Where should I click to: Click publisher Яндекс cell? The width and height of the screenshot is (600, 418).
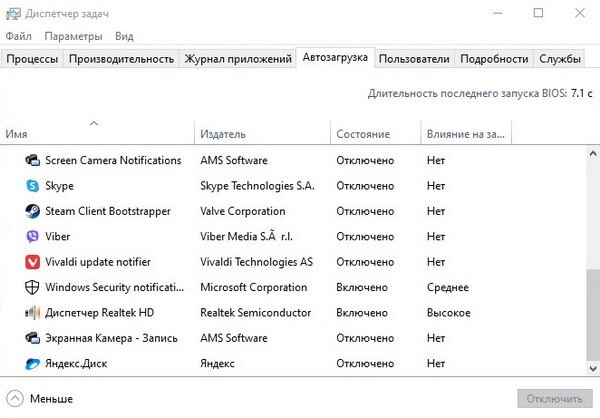(217, 364)
